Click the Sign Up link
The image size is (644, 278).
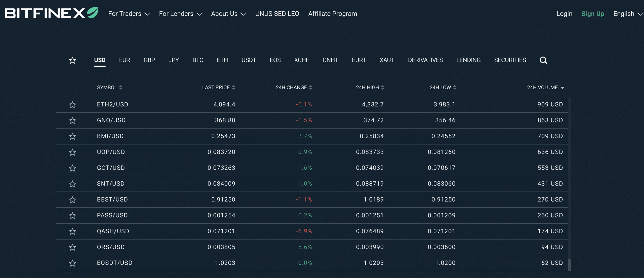(x=593, y=14)
